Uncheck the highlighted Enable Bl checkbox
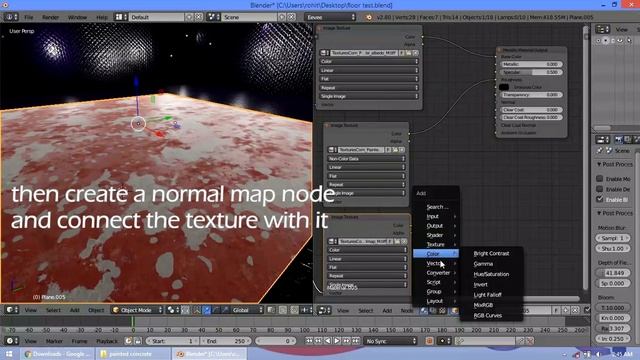 pyautogui.click(x=600, y=199)
